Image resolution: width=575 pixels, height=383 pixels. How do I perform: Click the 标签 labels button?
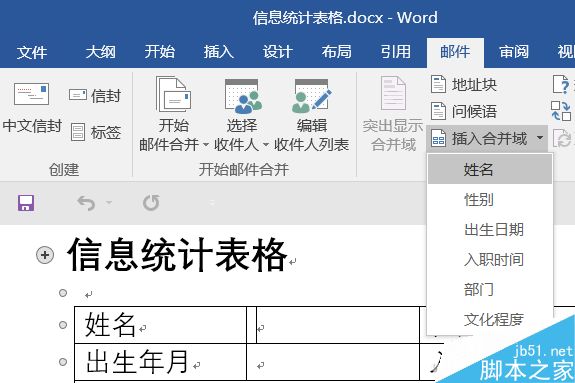[x=95, y=132]
